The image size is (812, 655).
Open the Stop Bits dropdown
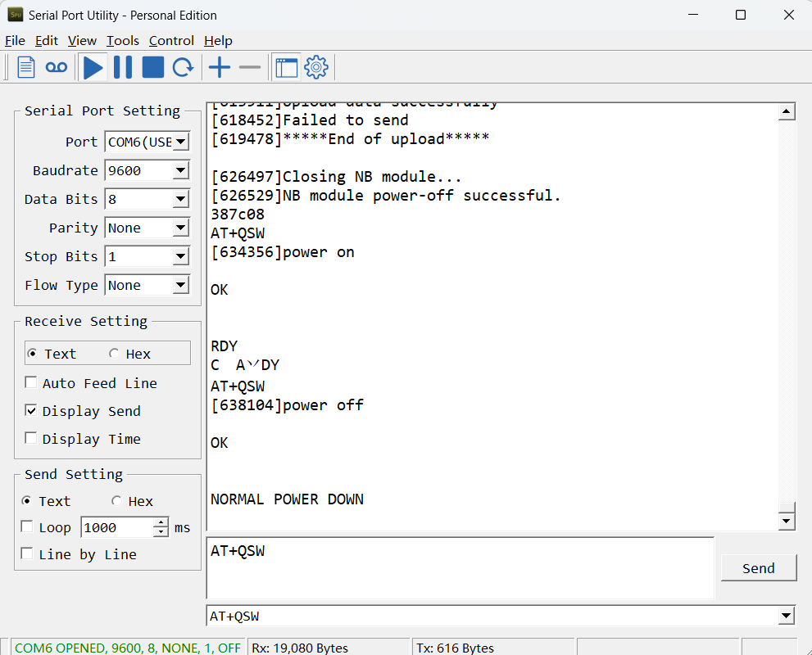[x=180, y=256]
